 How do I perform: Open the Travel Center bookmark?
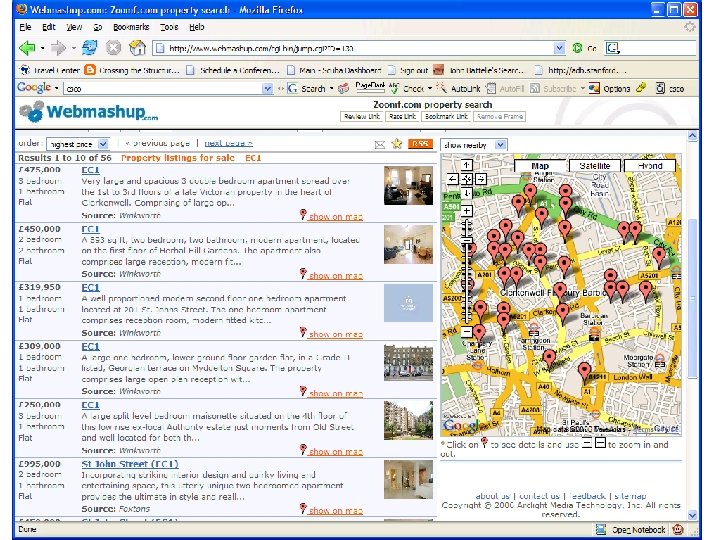tap(50, 70)
